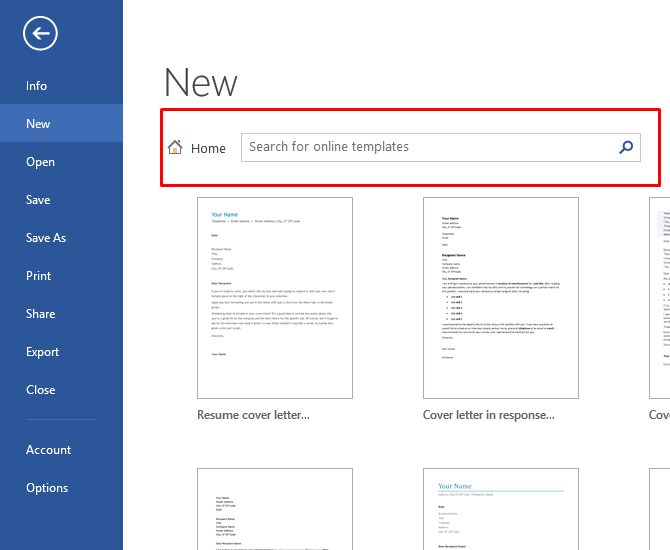
Task: Click the Home house icon
Action: tap(175, 147)
